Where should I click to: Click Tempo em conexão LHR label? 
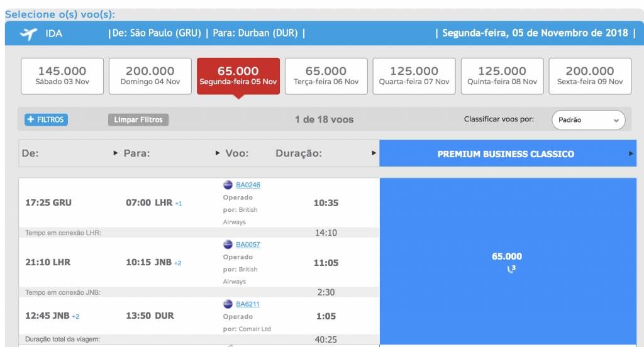[x=64, y=233]
